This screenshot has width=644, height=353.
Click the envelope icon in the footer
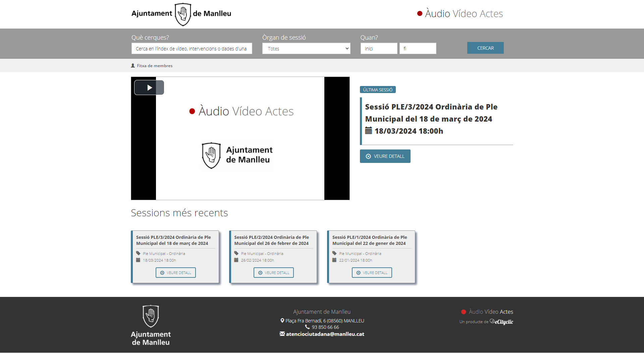click(282, 334)
